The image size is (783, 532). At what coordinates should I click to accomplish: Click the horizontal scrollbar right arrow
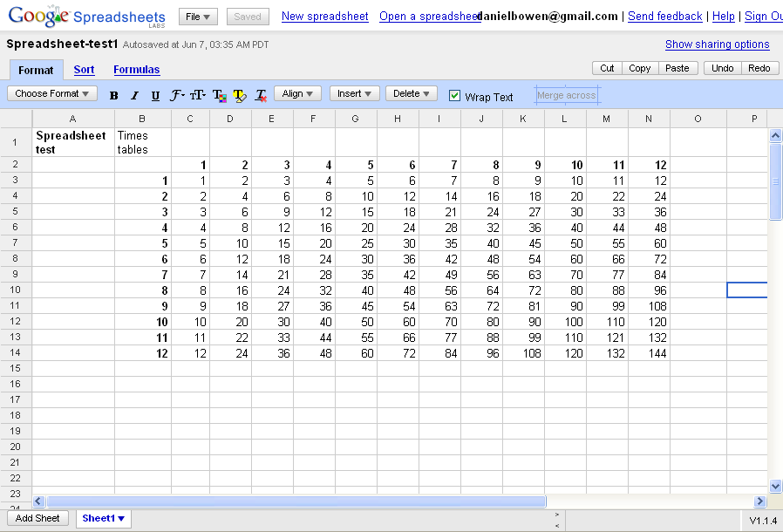[x=759, y=501]
